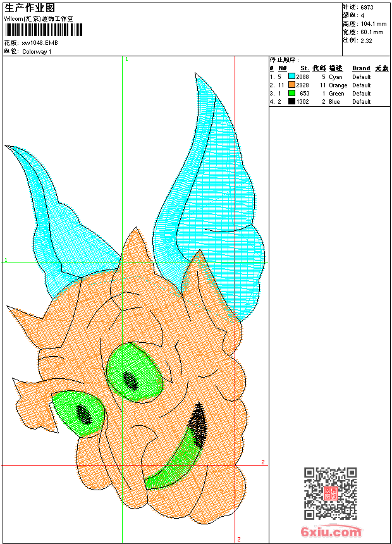Click the '描述' description column header
The width and height of the screenshot is (392, 544).
(336, 68)
